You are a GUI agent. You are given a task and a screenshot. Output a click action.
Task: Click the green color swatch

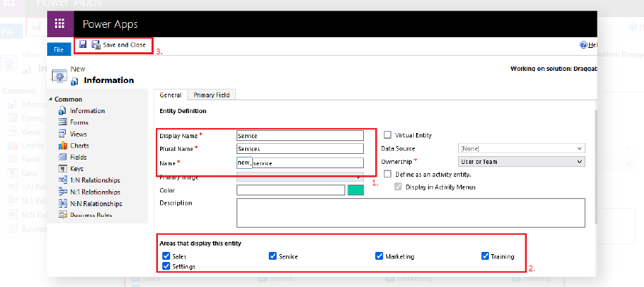356,190
